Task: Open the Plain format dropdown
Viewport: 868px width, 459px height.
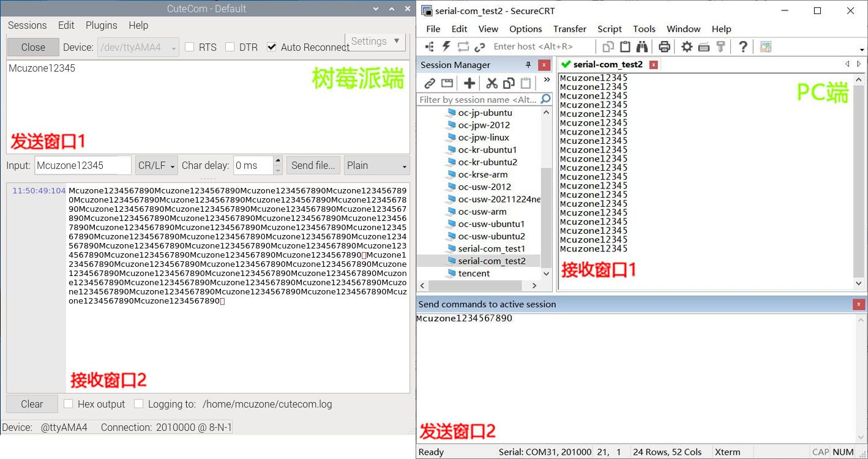Action: point(376,165)
